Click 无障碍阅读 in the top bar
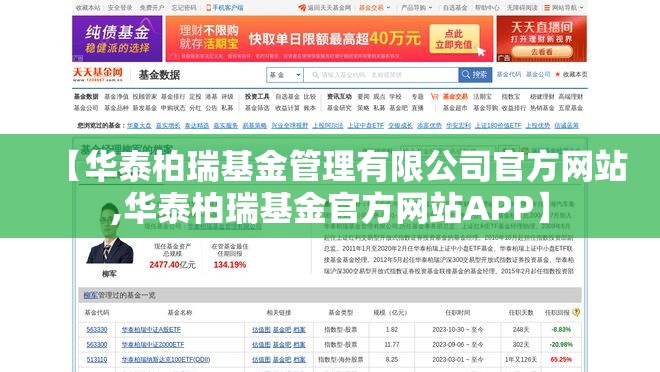This screenshot has width=660, height=372. [522, 8]
